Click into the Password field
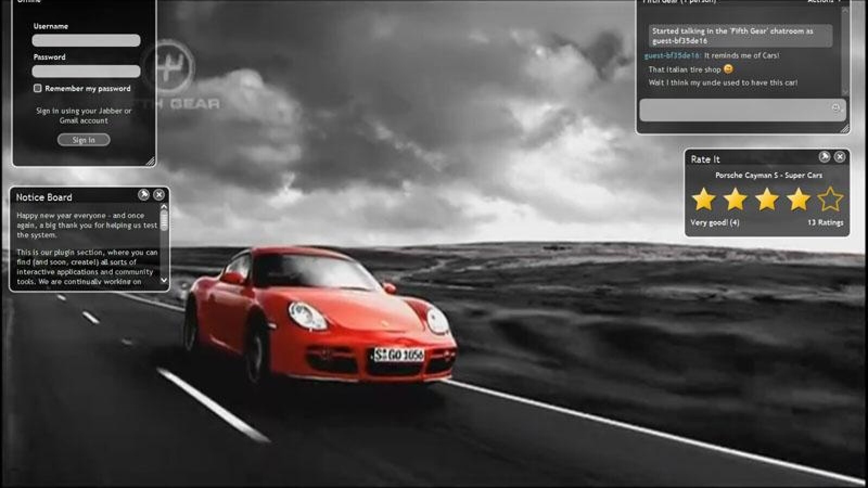The width and height of the screenshot is (868, 488). 86,72
